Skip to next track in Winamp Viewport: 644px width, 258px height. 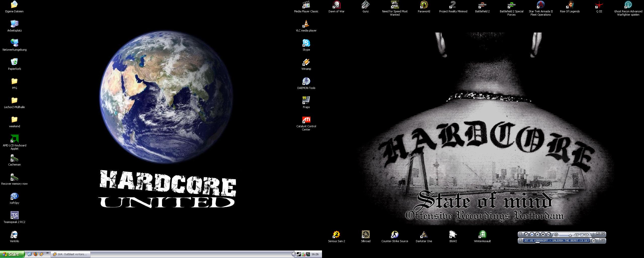click(548, 234)
